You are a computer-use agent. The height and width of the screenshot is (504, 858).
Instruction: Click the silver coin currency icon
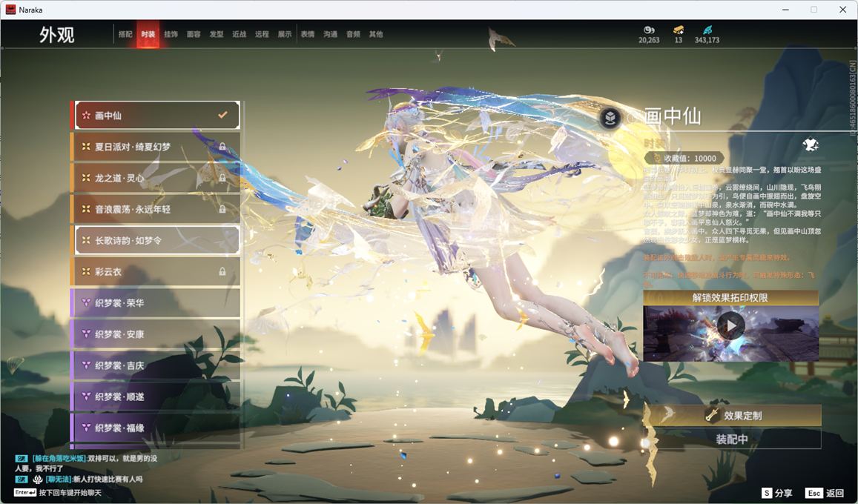point(649,30)
